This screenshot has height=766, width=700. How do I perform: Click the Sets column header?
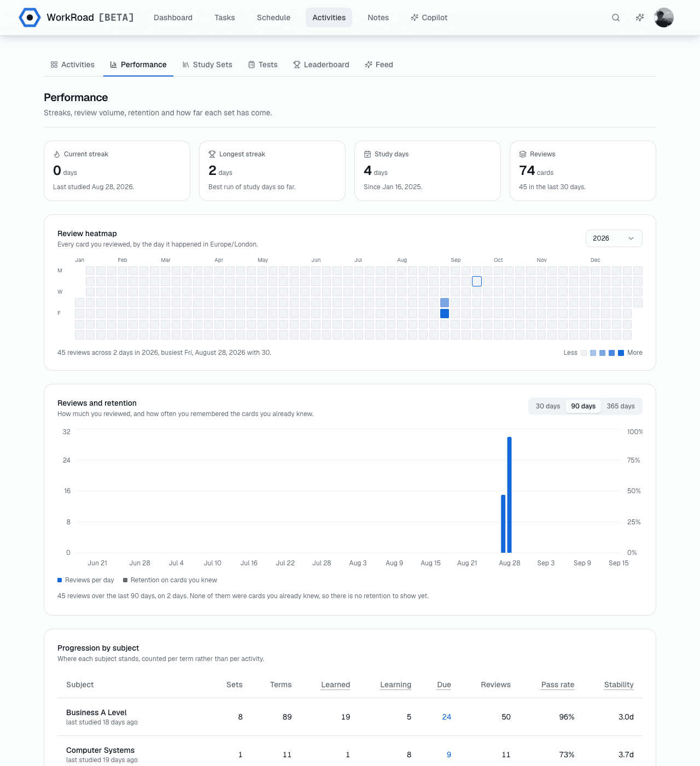(234, 685)
